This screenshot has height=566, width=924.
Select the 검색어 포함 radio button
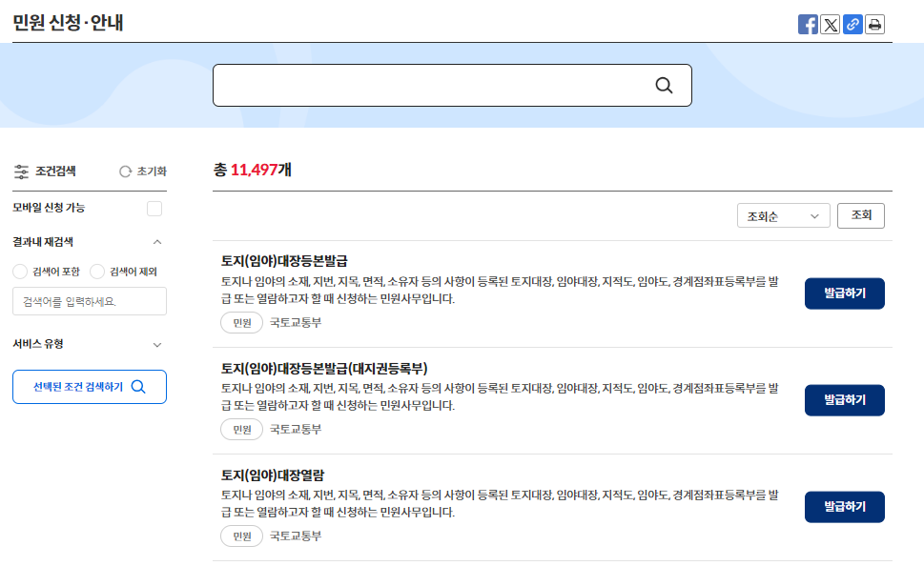coord(19,272)
